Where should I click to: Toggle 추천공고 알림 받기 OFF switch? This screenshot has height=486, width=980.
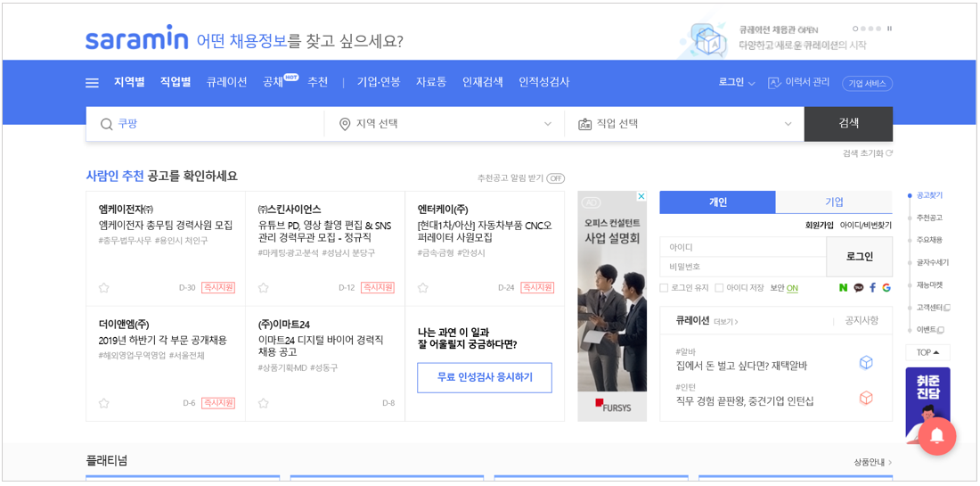(555, 178)
